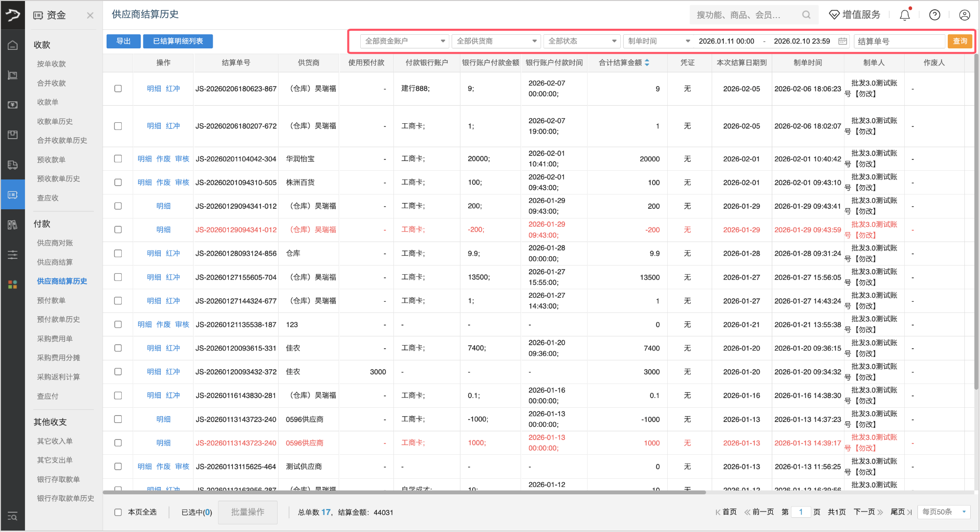980x532 pixels.
Task: Click the 结算单号 search input field
Action: (898, 41)
